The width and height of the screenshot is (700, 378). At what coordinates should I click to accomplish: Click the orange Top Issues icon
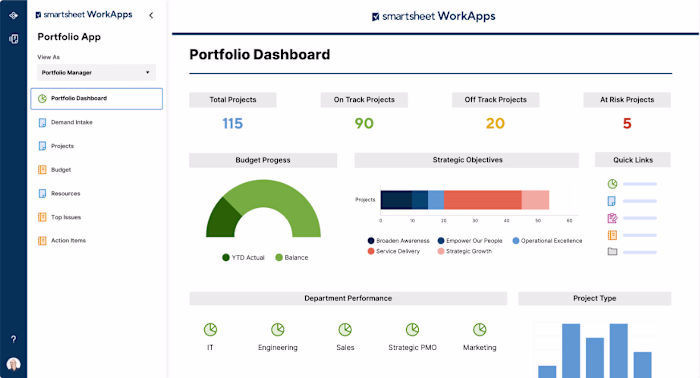click(42, 217)
